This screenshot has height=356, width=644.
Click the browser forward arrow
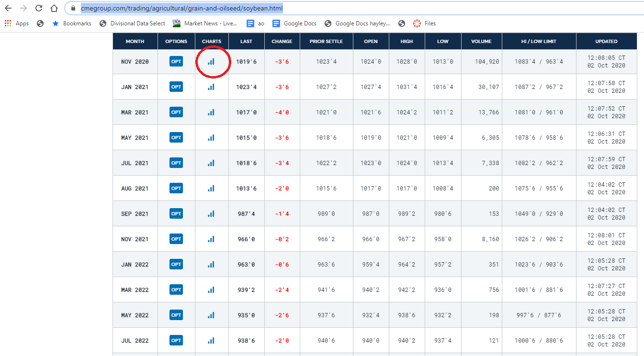click(x=23, y=8)
